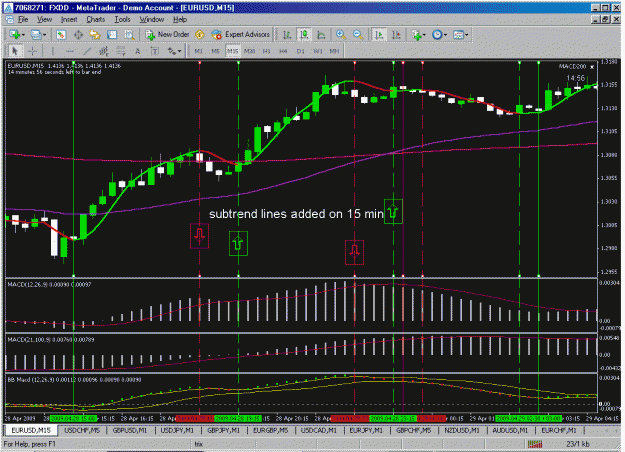This screenshot has height=452, width=625.
Task: Zoom in on the chart
Action: (x=341, y=35)
